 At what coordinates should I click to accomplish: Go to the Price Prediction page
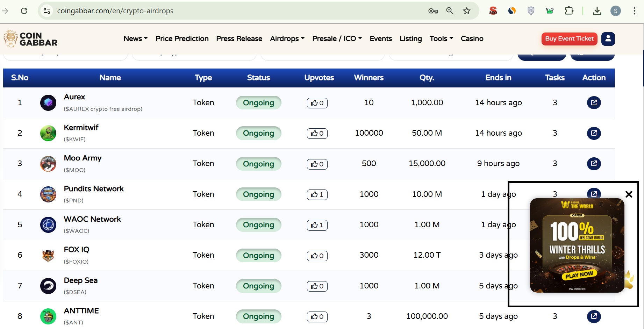(x=182, y=39)
